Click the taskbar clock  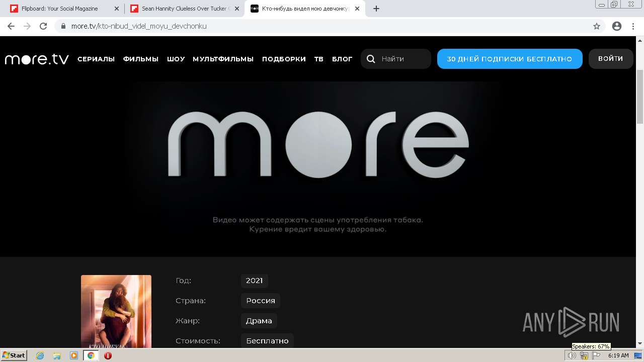pos(618,355)
